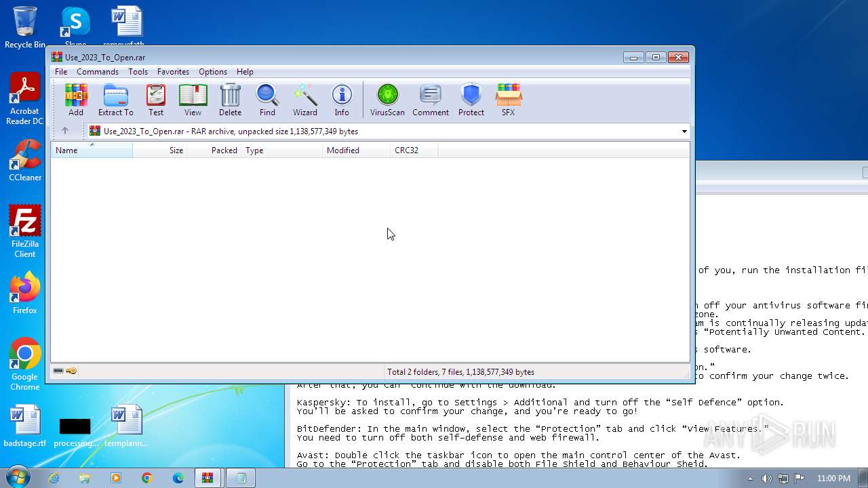
Task: Click the Delete trash can icon
Action: tap(230, 100)
